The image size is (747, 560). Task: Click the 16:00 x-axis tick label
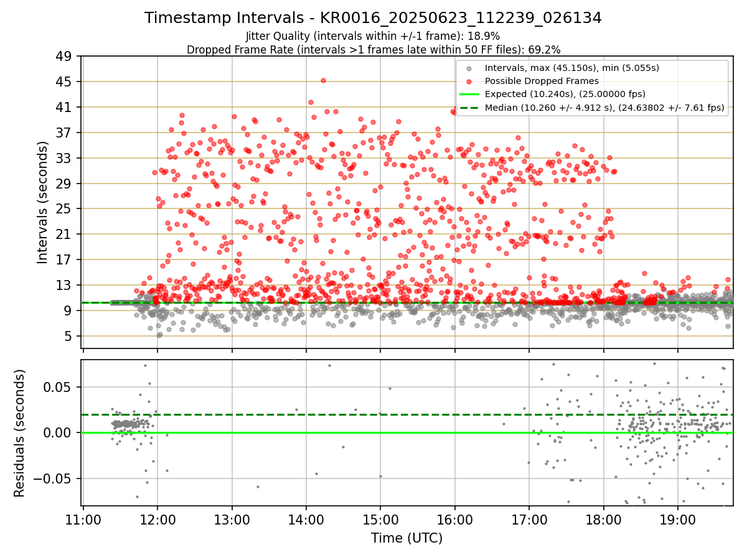454,520
